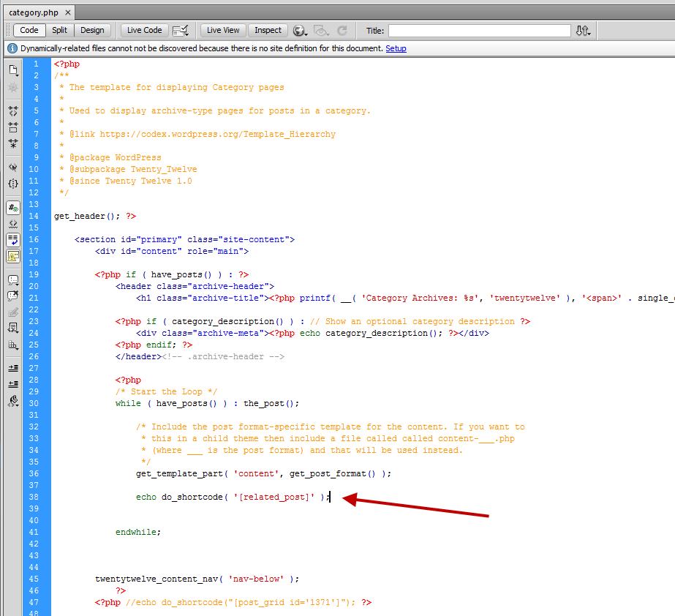Toggle Live View mode
Screen dimensions: 675x616
tap(223, 30)
